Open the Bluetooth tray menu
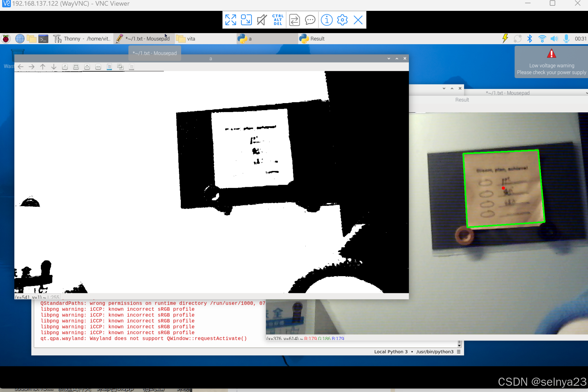 pyautogui.click(x=530, y=39)
